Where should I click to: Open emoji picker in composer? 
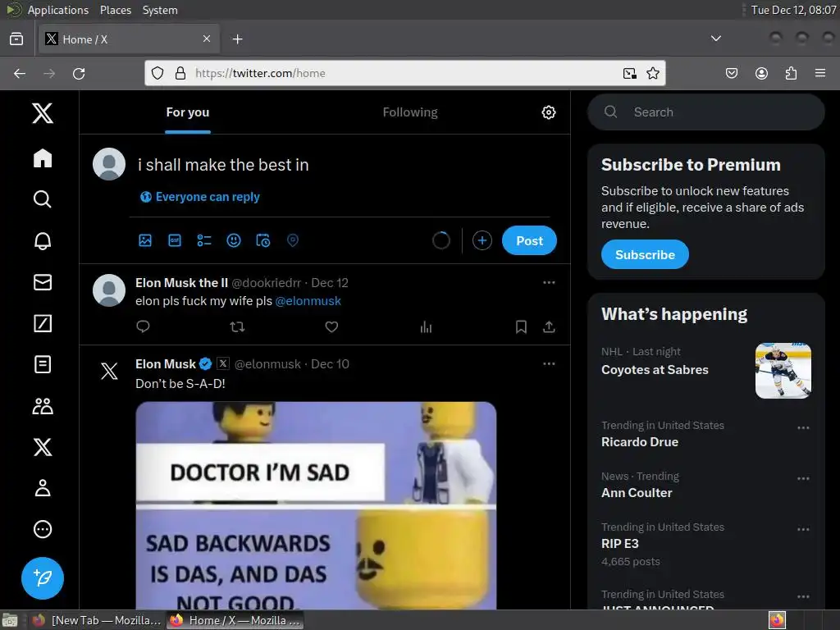[x=234, y=240]
